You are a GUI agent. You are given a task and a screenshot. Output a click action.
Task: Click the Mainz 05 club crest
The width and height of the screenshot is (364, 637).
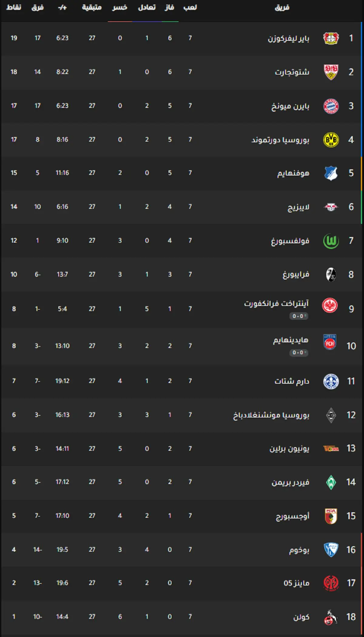(x=331, y=583)
